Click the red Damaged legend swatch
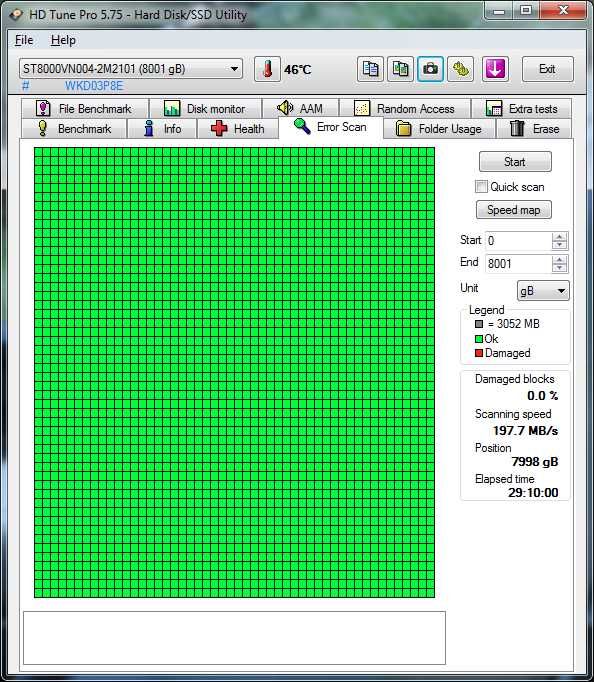This screenshot has height=682, width=594. [479, 353]
